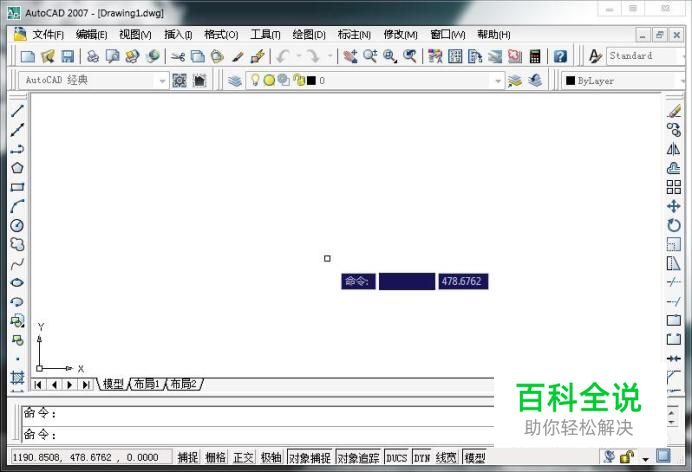Image resolution: width=692 pixels, height=472 pixels.
Task: Select the Polygon tool
Action: coord(17,168)
